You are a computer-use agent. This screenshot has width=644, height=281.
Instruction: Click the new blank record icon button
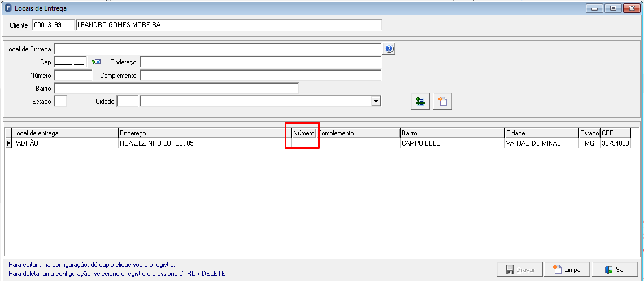tap(443, 102)
